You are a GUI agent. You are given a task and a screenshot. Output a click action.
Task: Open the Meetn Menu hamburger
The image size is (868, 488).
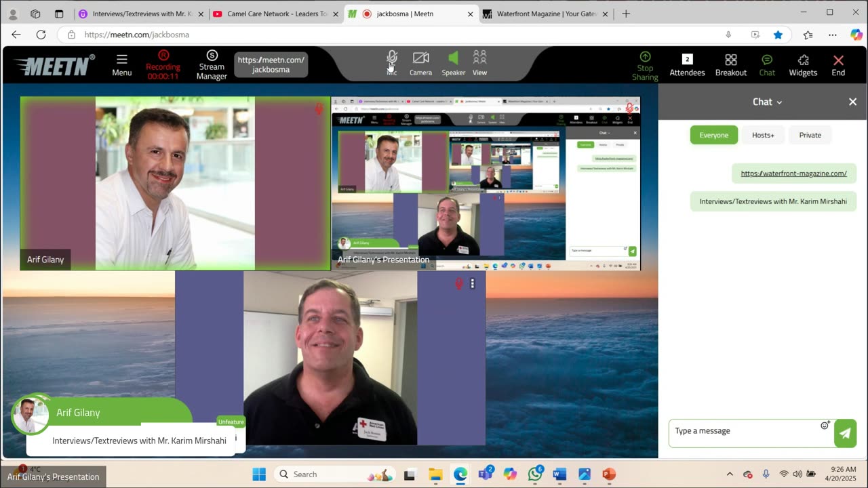click(122, 64)
